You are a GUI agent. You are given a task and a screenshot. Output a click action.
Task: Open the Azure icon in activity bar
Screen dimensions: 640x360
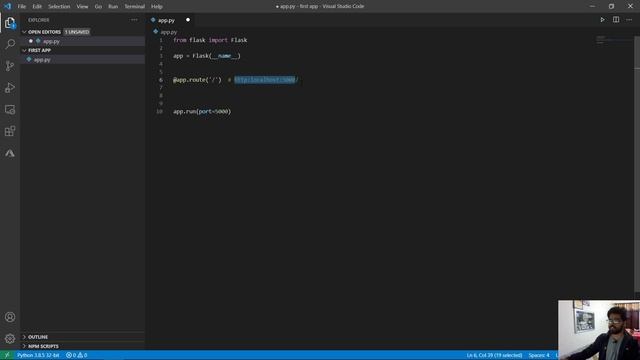point(10,153)
